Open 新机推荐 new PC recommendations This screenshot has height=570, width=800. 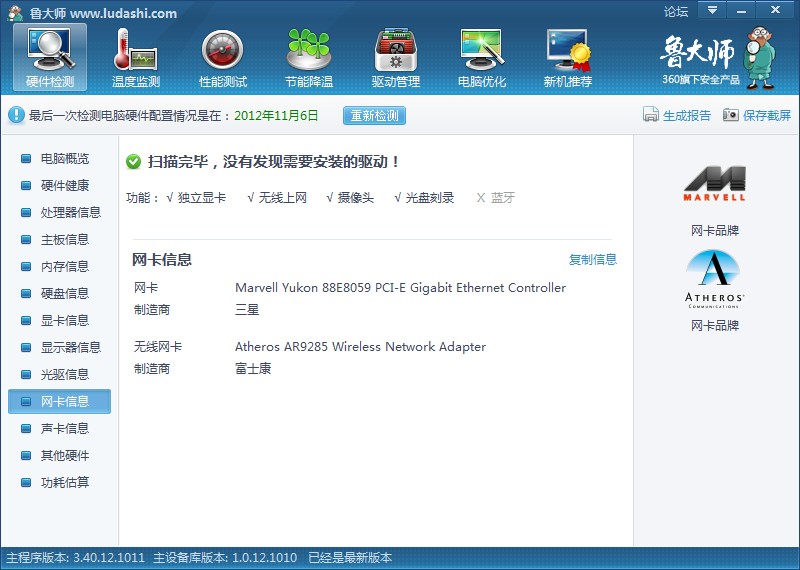568,57
